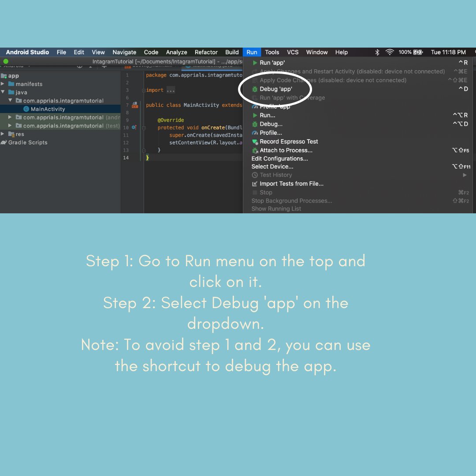The image size is (476, 476).
Task: Open the Test History submenu arrow
Action: (465, 175)
